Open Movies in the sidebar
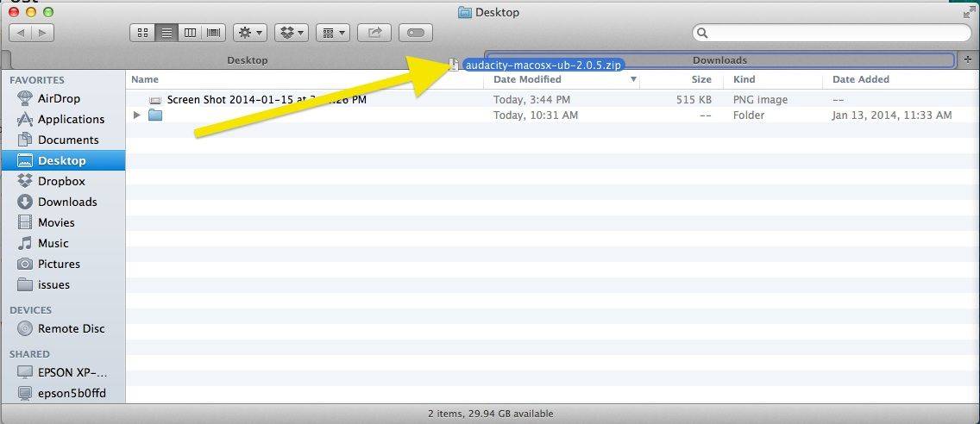Screen dimensions: 980x424 coord(55,222)
